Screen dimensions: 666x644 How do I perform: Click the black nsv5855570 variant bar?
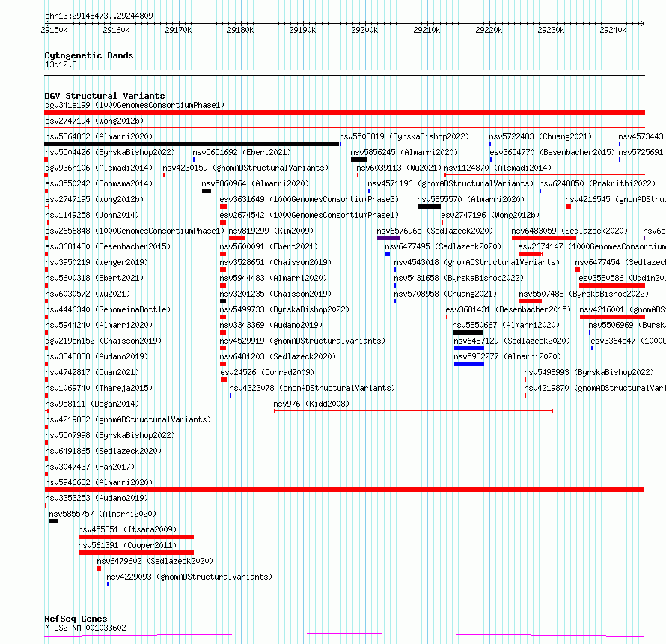[429, 207]
